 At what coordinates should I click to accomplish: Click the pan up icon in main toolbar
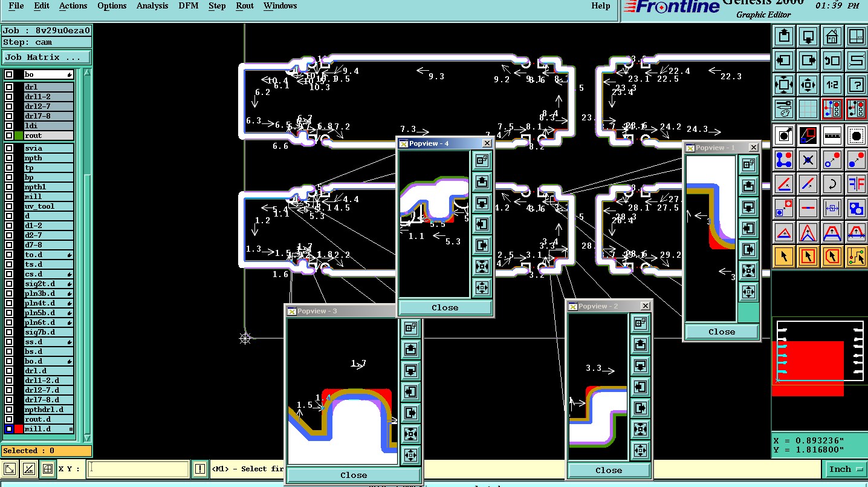click(x=784, y=36)
